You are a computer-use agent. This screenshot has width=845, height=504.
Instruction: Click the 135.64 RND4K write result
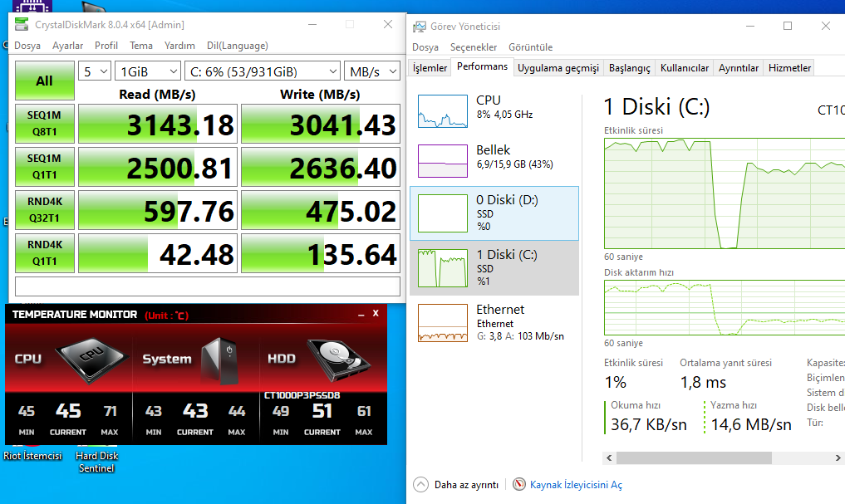(321, 253)
